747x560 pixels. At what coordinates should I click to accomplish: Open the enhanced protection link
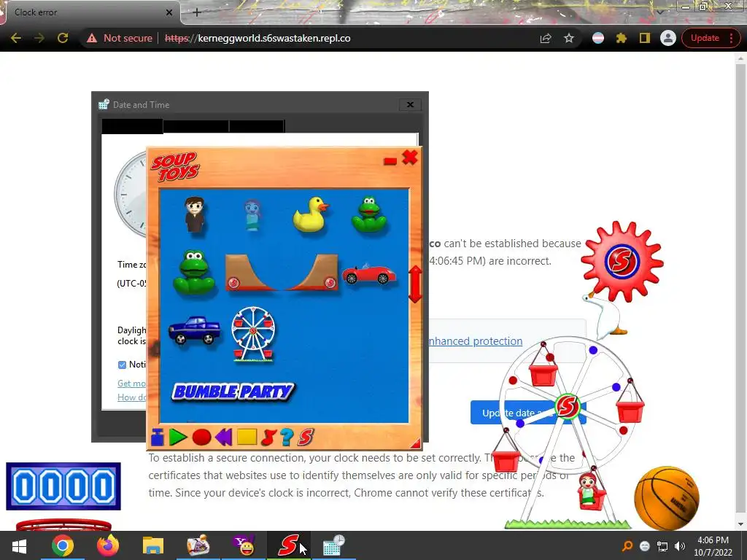[x=476, y=341]
